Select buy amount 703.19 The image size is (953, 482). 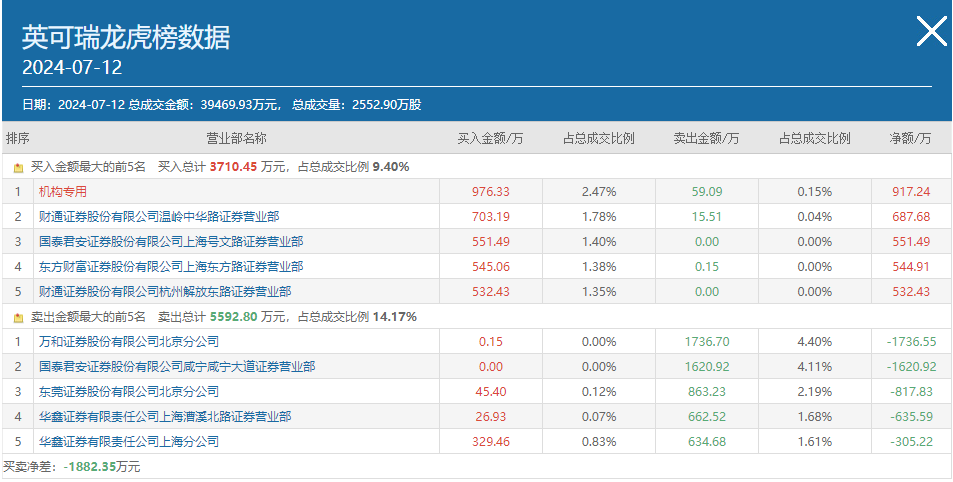491,216
